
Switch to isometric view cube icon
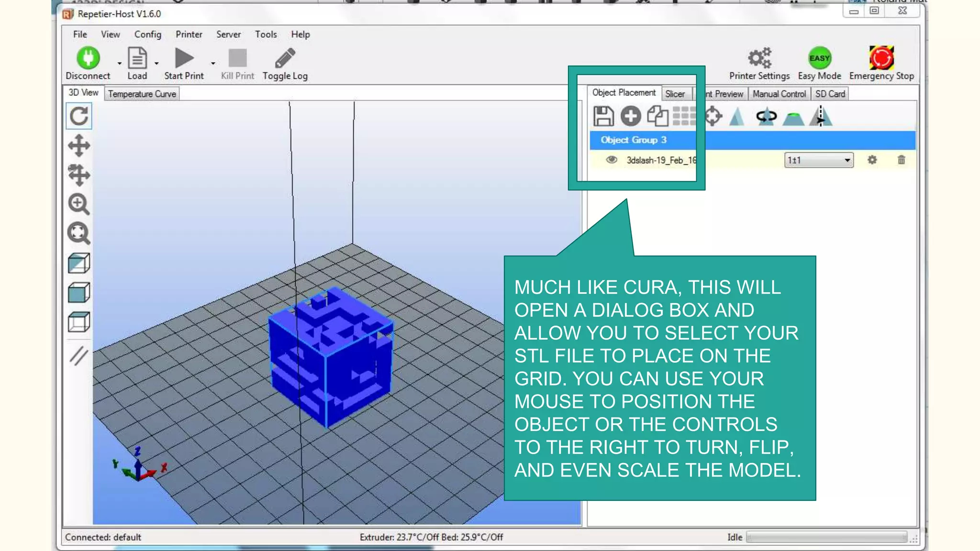pyautogui.click(x=79, y=263)
